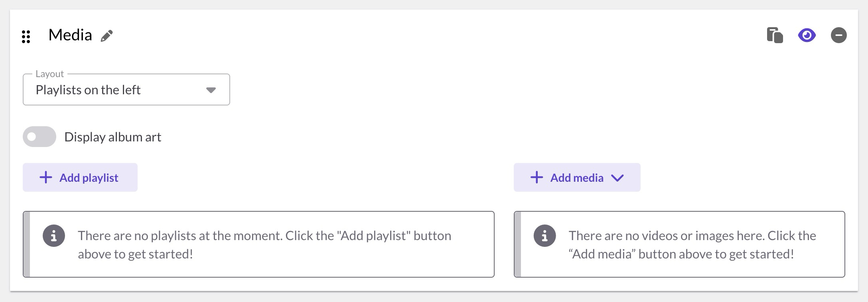This screenshot has width=868, height=302.
Task: Click the duplicate section copy icon
Action: coord(775,35)
